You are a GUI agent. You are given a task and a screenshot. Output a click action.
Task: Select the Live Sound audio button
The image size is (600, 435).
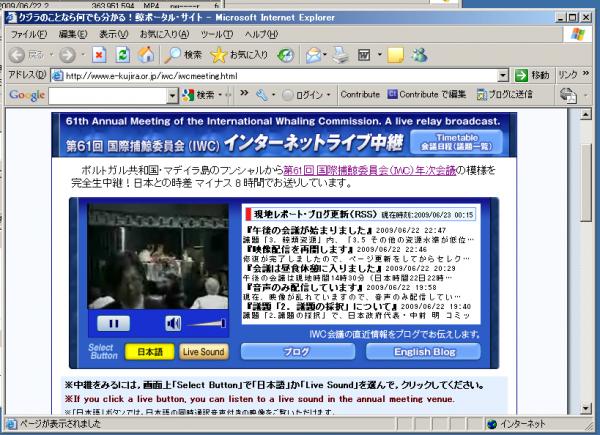point(204,352)
